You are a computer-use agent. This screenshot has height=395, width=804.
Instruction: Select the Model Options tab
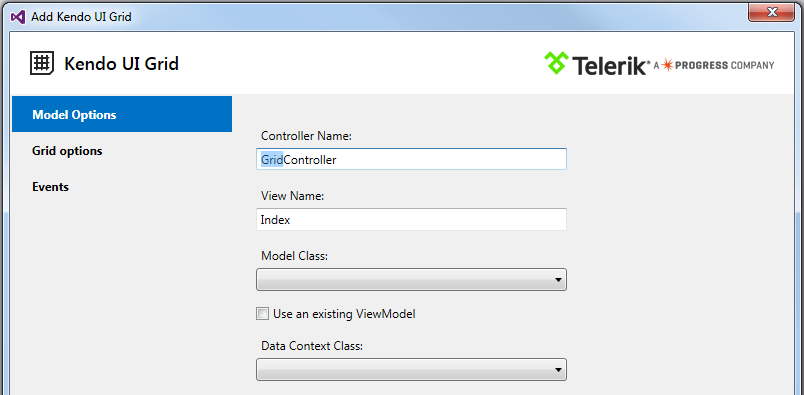tap(122, 114)
